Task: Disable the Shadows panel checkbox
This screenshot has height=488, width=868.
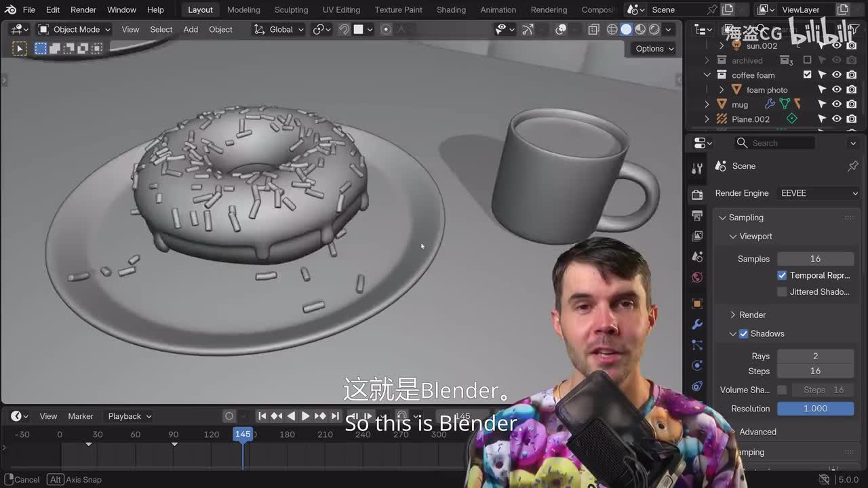Action: [743, 333]
